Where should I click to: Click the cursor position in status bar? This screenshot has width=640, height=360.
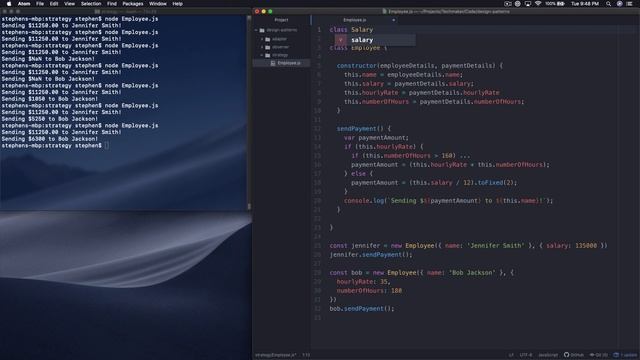(306, 355)
